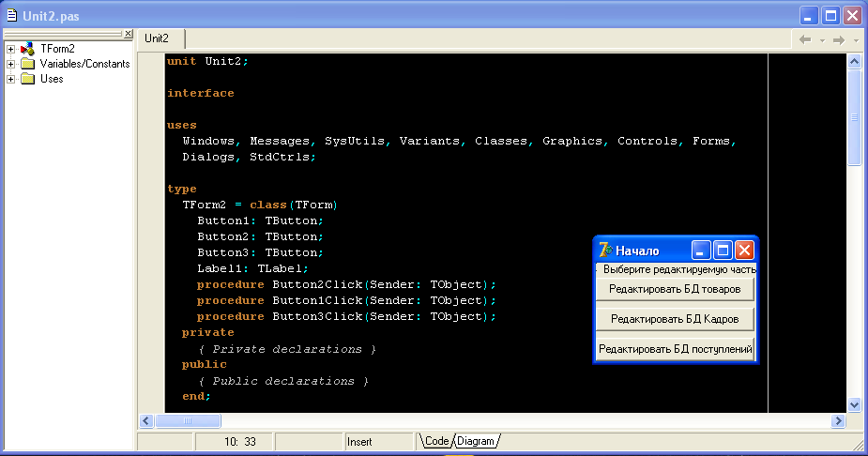The width and height of the screenshot is (868, 456).
Task: Switch to the Unit2 editor tab
Action: [157, 38]
